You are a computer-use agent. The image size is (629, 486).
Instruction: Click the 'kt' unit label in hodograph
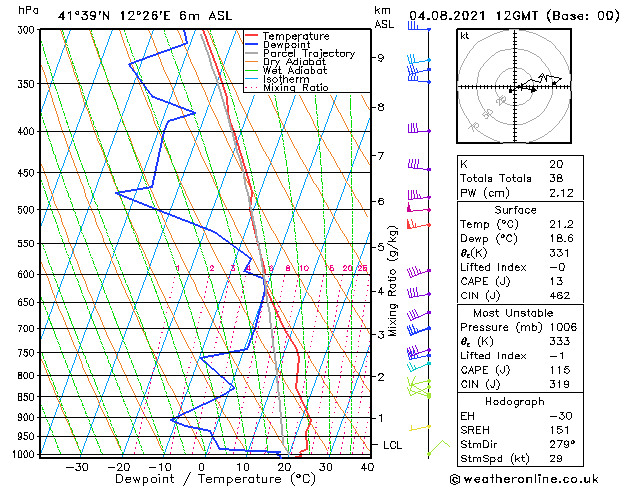(464, 36)
